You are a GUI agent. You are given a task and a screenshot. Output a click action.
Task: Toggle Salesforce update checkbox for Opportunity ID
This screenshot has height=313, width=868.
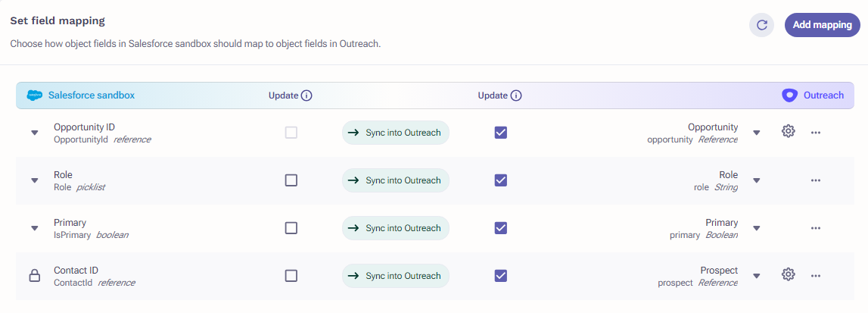pyautogui.click(x=291, y=133)
